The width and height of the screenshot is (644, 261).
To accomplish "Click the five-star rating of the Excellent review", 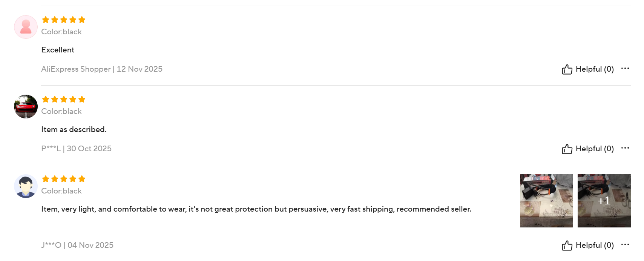I will pyautogui.click(x=64, y=20).
